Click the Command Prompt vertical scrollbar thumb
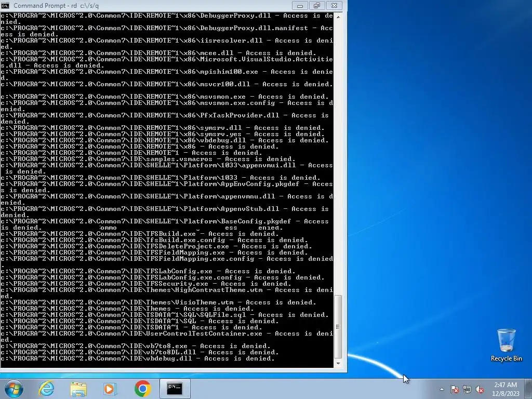 tap(338, 327)
